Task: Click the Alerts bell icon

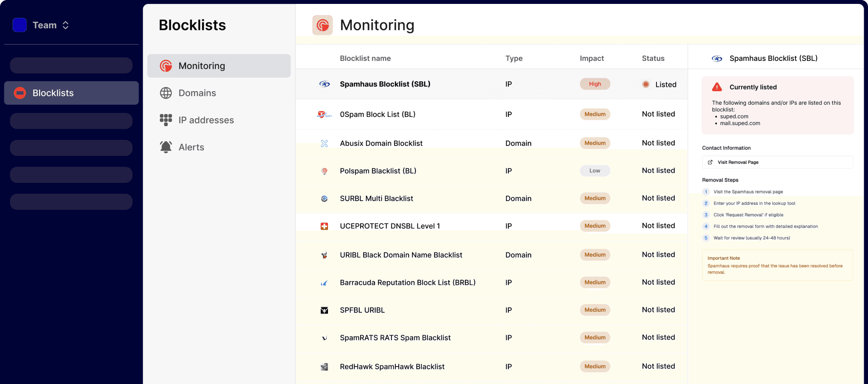Action: 166,147
